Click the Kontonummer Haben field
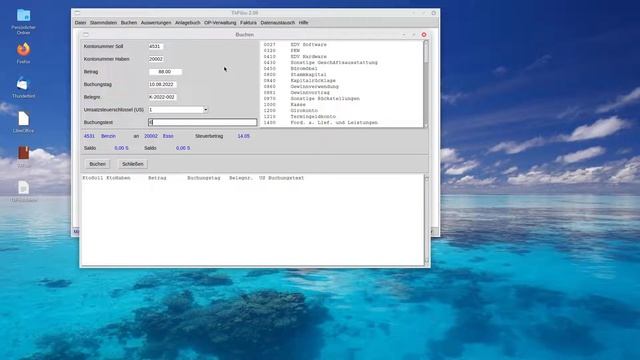This screenshot has width=640, height=360. (x=156, y=59)
